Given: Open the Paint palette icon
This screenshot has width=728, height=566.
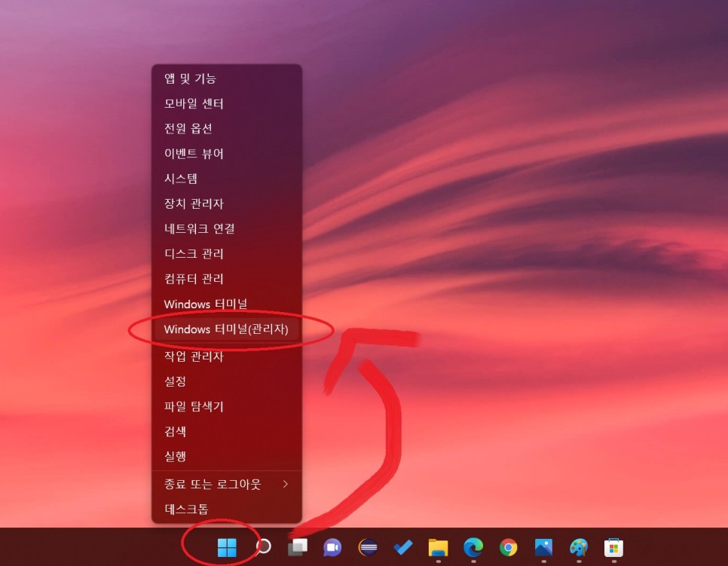Looking at the screenshot, I should (579, 547).
